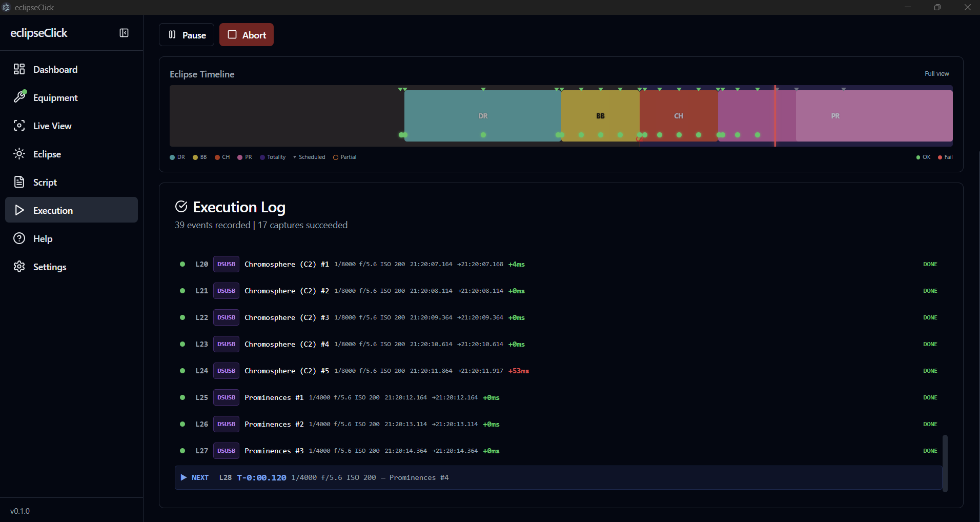Image resolution: width=980 pixels, height=522 pixels.
Task: Select the Live View focus-frame icon
Action: point(19,125)
